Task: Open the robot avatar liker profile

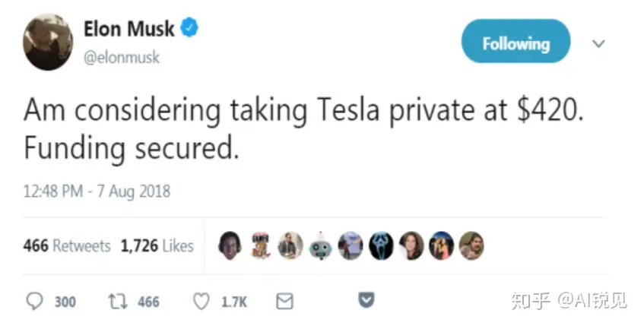Action: (x=321, y=245)
